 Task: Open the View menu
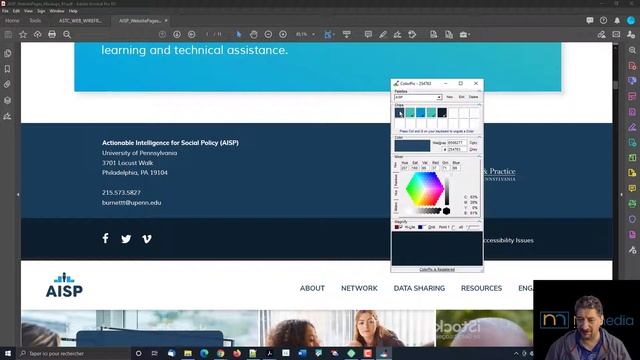click(28, 11)
